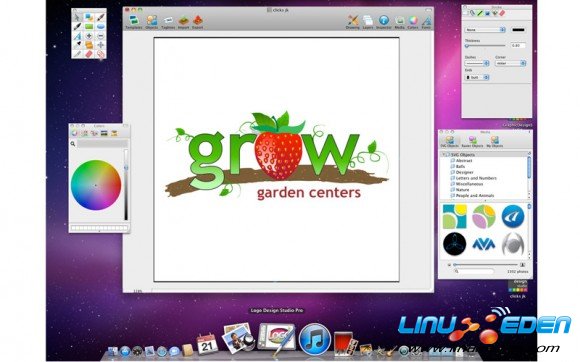Image resolution: width=580 pixels, height=362 pixels.
Task: Click the color wheel in the Colors panel
Action: pyautogui.click(x=96, y=185)
